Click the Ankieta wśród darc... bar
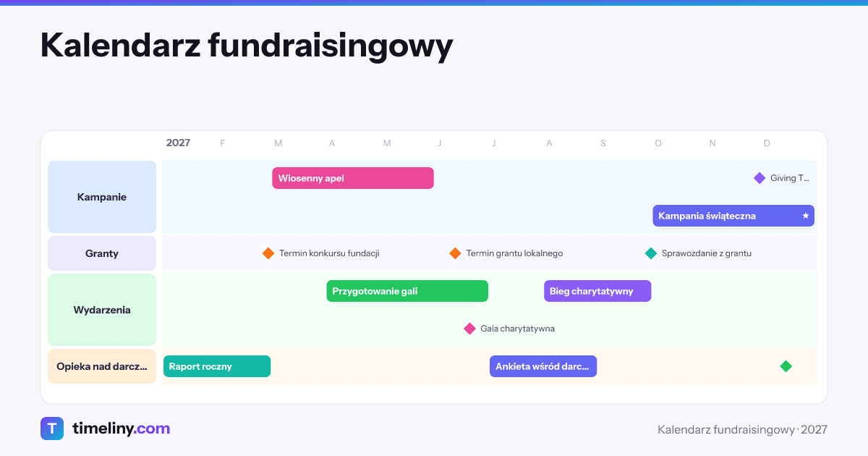 (x=543, y=366)
